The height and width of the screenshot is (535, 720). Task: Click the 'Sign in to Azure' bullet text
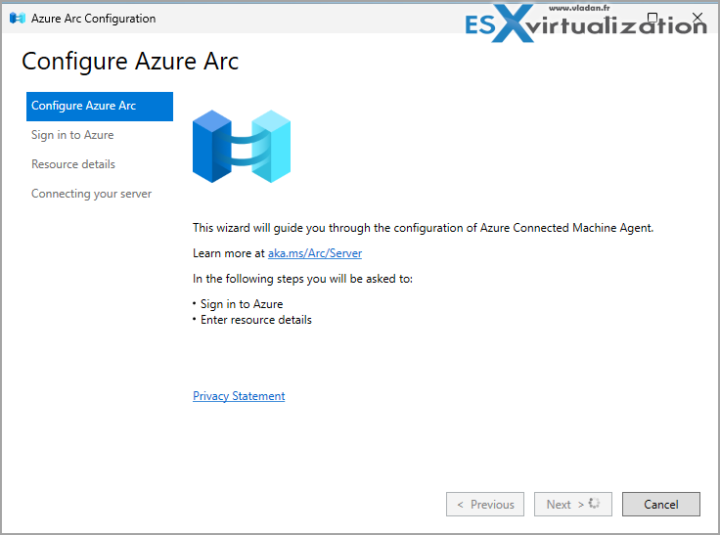[x=242, y=304]
